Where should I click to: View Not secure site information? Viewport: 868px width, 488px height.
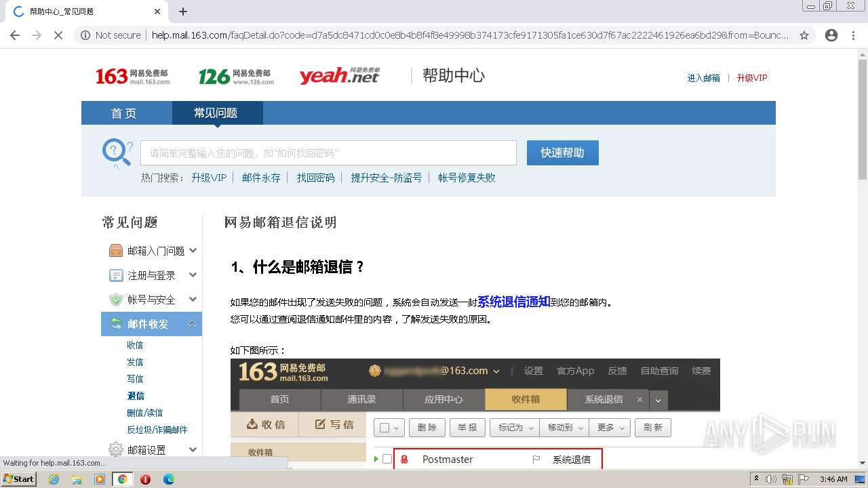[111, 35]
